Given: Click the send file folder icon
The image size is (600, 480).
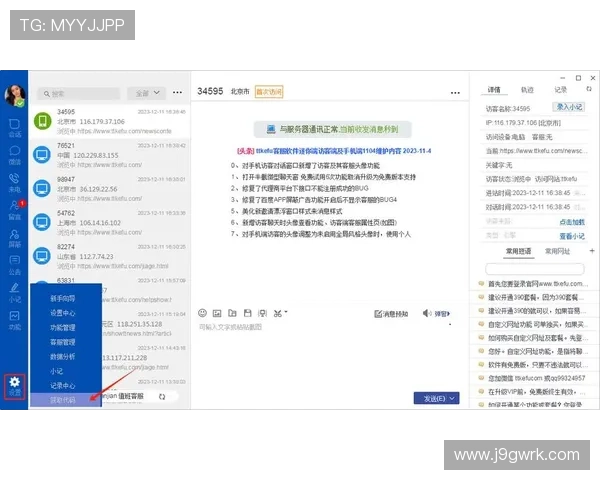Looking at the screenshot, I should [x=232, y=313].
